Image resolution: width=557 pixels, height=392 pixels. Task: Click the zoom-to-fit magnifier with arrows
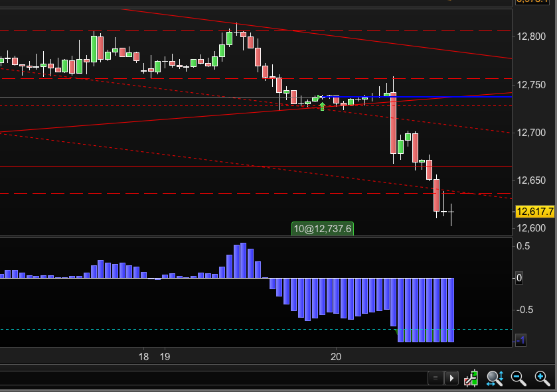495,378
